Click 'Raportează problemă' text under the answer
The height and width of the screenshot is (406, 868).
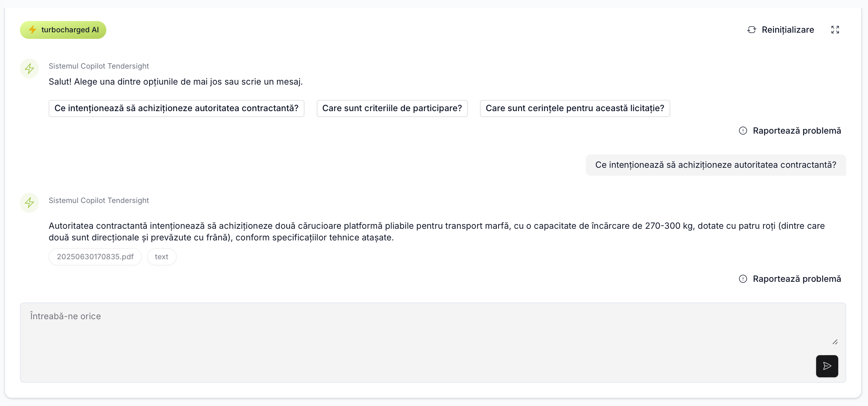(797, 279)
